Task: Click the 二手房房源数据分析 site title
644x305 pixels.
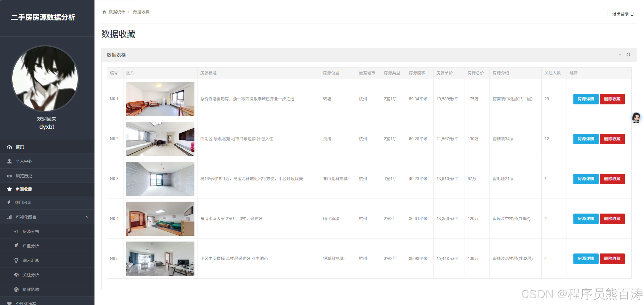Action: 43,17
